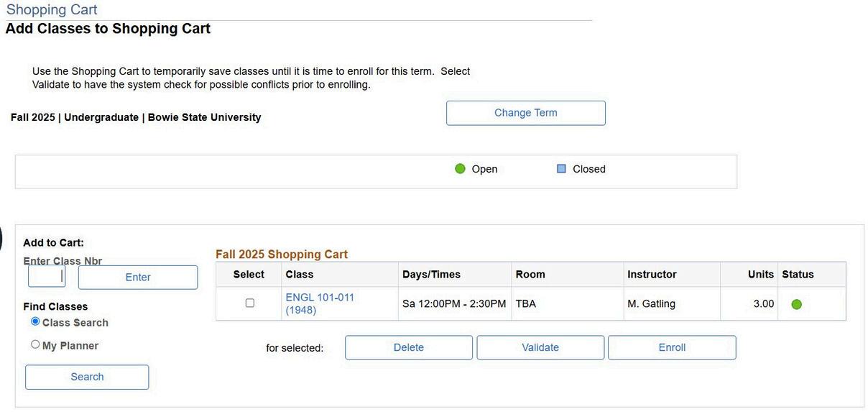Hit the Search button under Find Classes

click(87, 377)
